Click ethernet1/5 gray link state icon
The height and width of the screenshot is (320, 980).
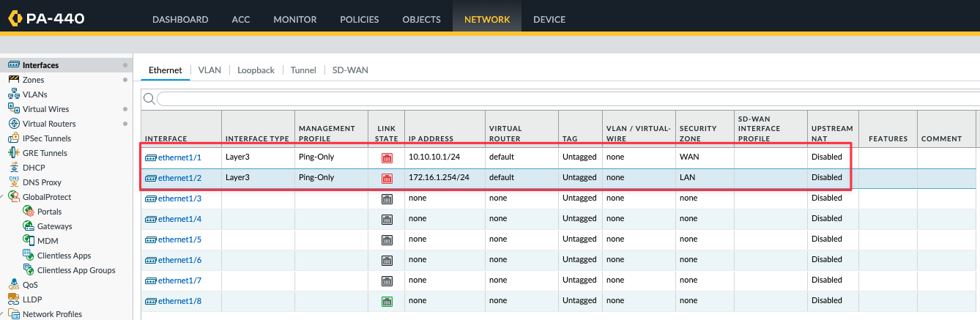[x=387, y=239]
